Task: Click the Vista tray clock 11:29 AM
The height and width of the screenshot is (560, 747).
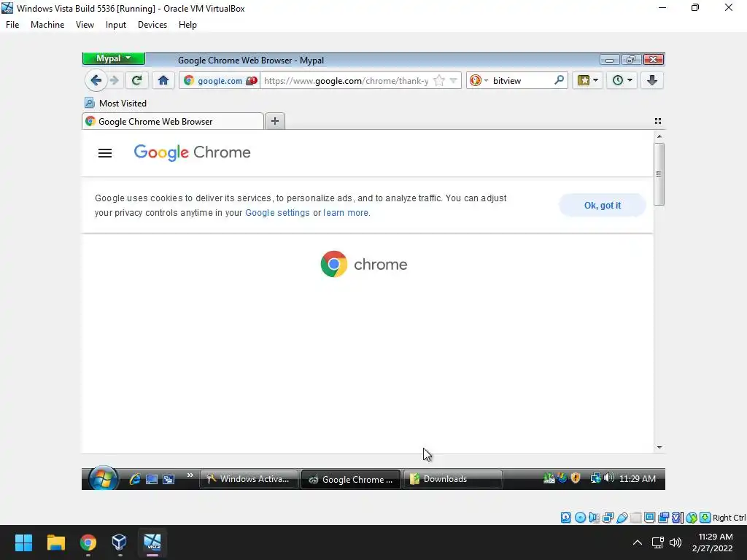Action: click(638, 479)
